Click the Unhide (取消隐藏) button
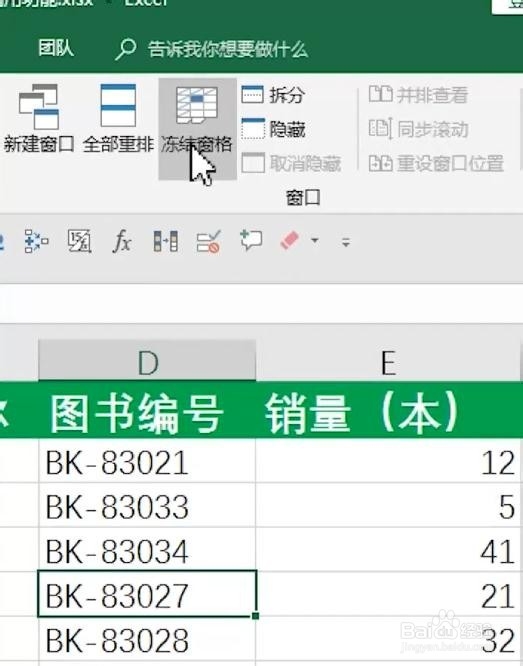The height and width of the screenshot is (666, 523). click(291, 163)
